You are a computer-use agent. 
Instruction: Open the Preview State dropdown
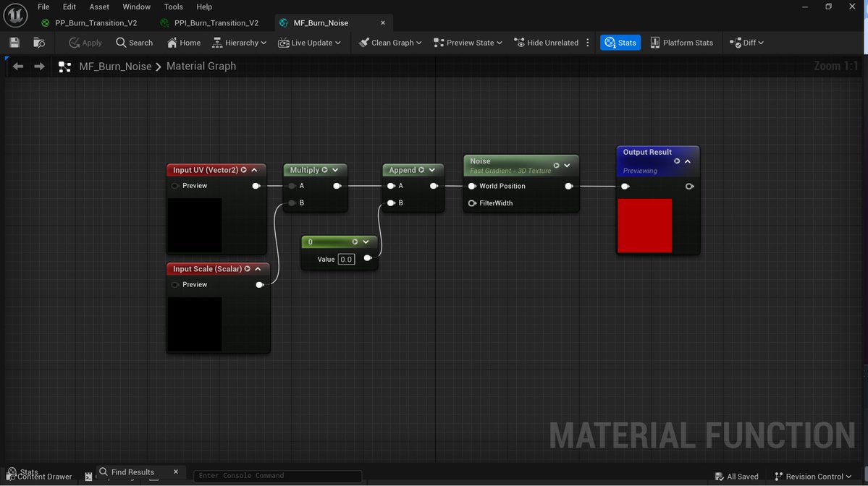(468, 43)
